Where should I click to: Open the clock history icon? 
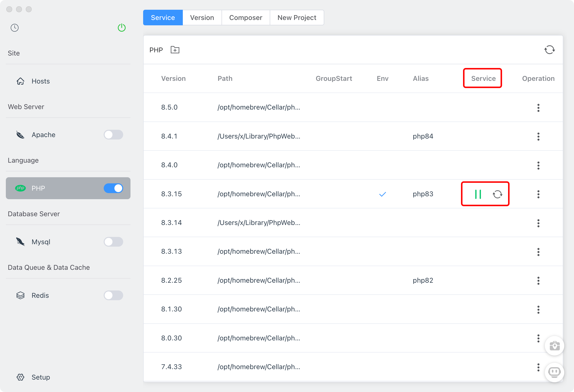15,28
